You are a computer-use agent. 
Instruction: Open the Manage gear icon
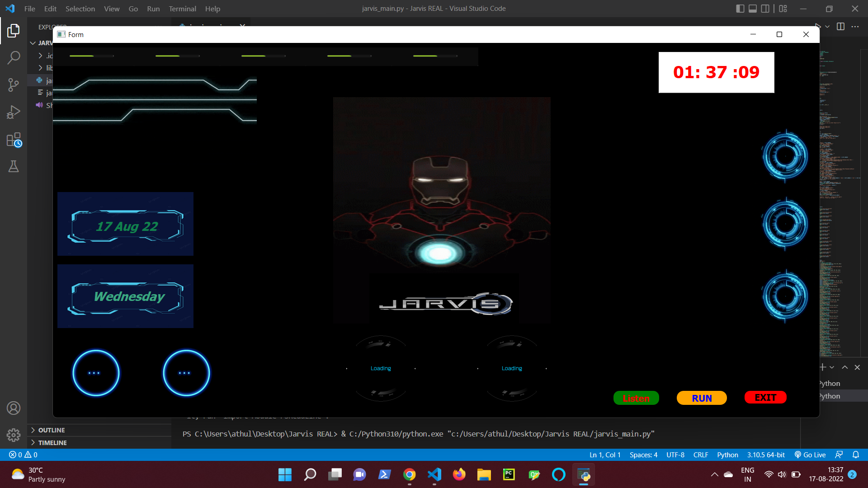(x=14, y=435)
